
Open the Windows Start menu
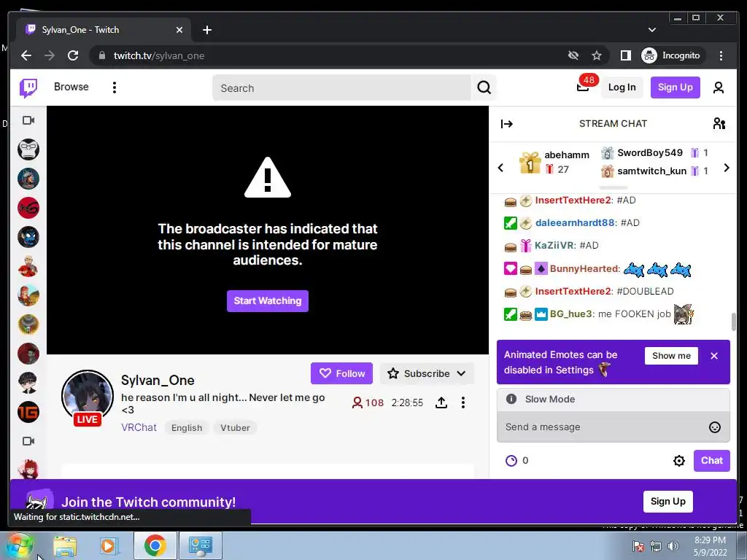coord(19,546)
